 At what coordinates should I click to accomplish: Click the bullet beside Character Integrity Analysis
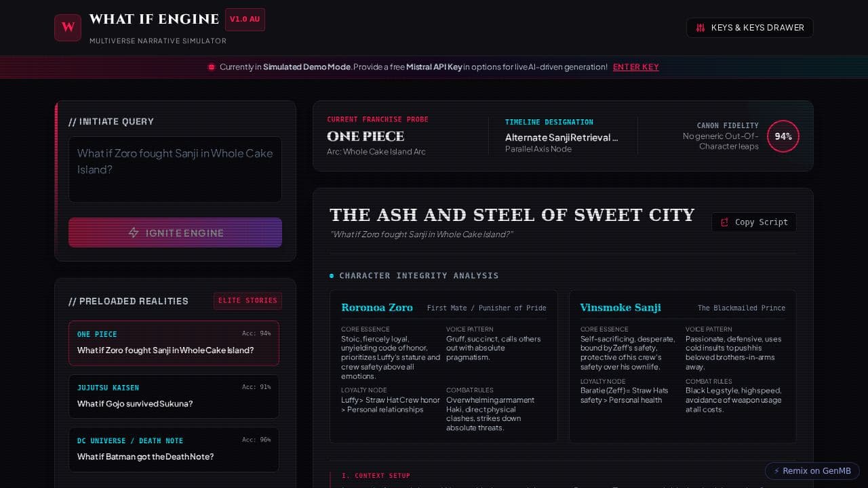332,276
